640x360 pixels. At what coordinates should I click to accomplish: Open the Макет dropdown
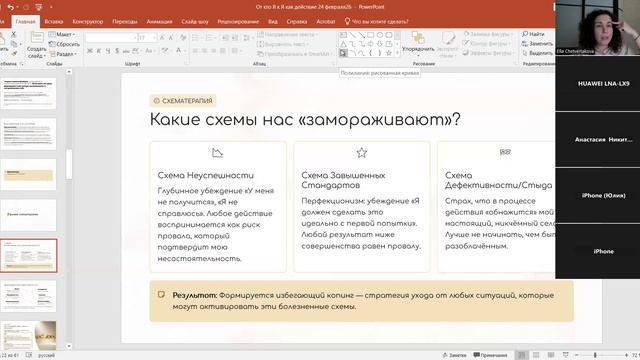coord(62,34)
